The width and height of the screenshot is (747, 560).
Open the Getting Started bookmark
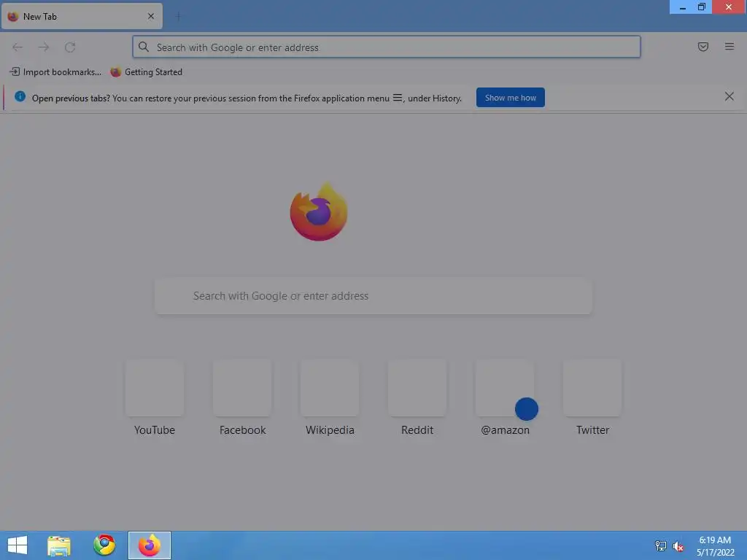[147, 72]
